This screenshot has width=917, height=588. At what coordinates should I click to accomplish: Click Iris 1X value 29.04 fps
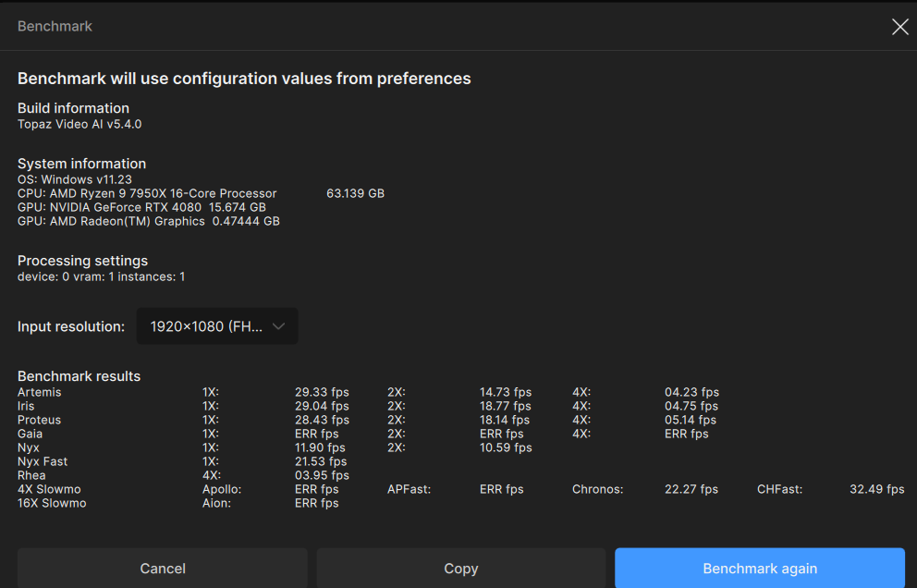(322, 406)
